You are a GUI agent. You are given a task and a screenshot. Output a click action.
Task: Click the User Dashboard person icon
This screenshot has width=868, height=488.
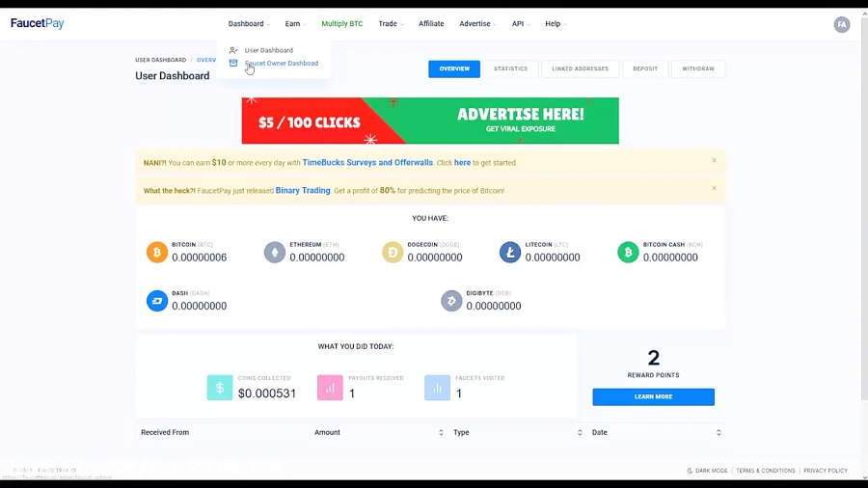coord(233,50)
